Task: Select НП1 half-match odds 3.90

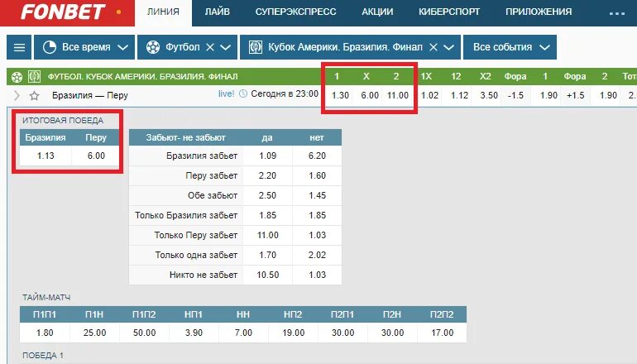Action: [194, 333]
